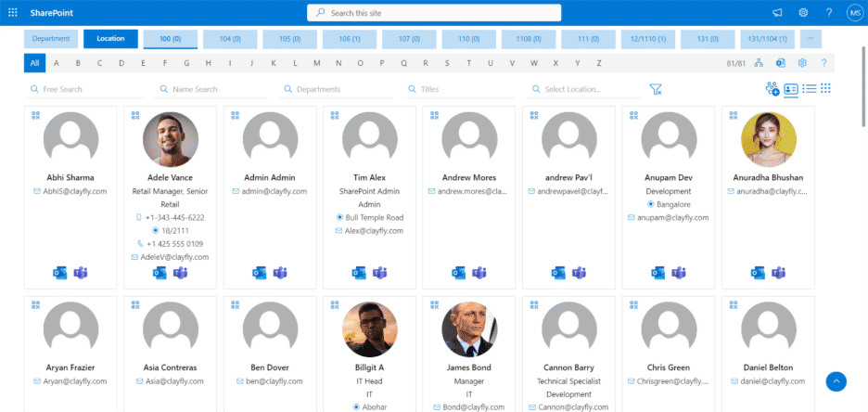Open Teams icon on Adele Vance card
The image size is (868, 412).
(x=181, y=273)
